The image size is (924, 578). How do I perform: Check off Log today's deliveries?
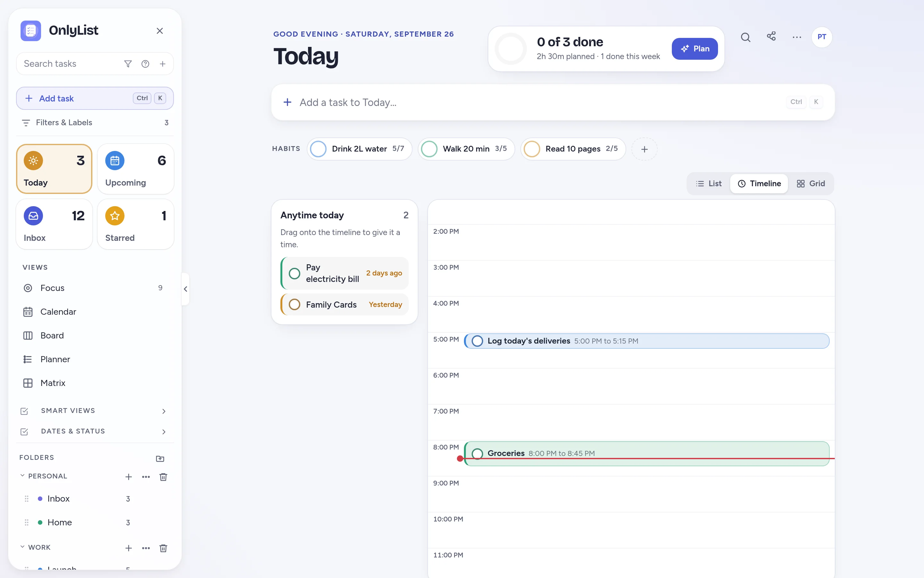coord(477,341)
